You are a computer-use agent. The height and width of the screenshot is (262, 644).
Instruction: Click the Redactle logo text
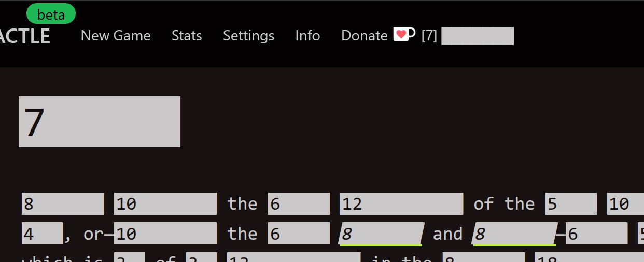point(25,36)
